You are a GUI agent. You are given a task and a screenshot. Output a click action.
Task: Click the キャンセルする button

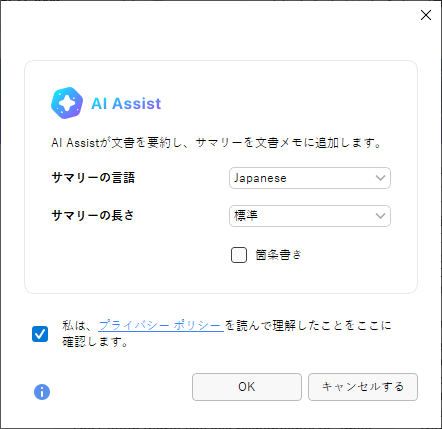coord(363,387)
